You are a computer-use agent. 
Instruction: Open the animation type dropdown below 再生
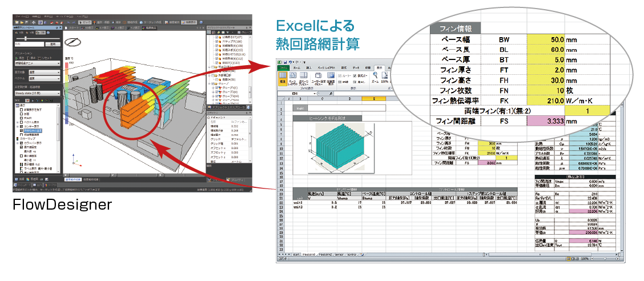click(x=38, y=63)
